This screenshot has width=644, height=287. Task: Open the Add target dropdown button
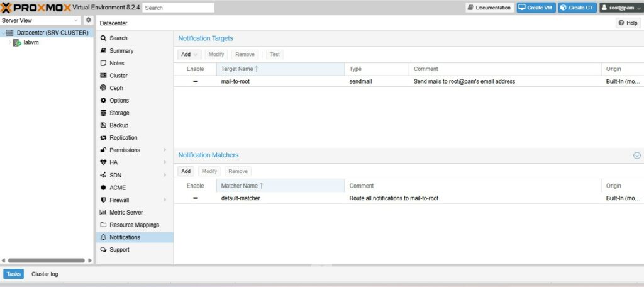coord(189,54)
